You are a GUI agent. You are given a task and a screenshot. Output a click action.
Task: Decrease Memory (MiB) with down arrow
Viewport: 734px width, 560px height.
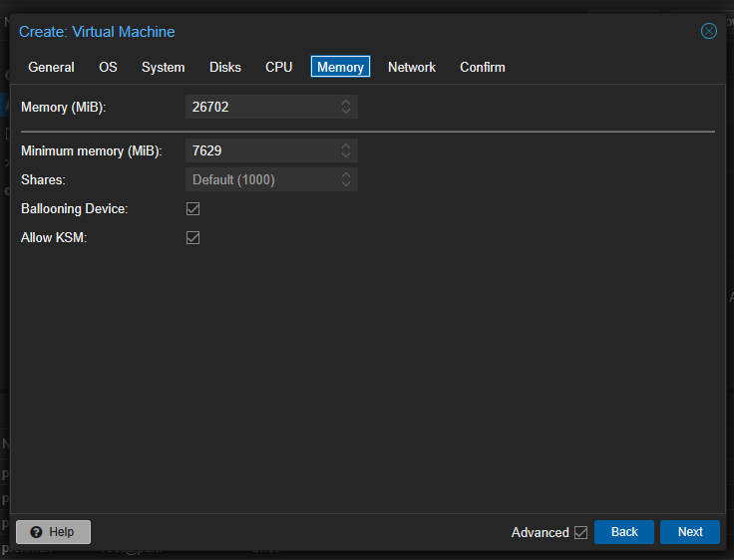(x=346, y=112)
